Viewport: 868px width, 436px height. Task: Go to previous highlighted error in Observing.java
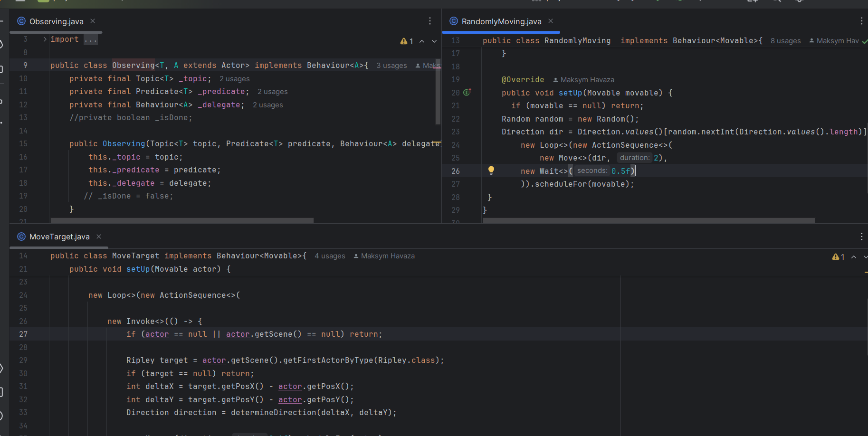tap(422, 41)
